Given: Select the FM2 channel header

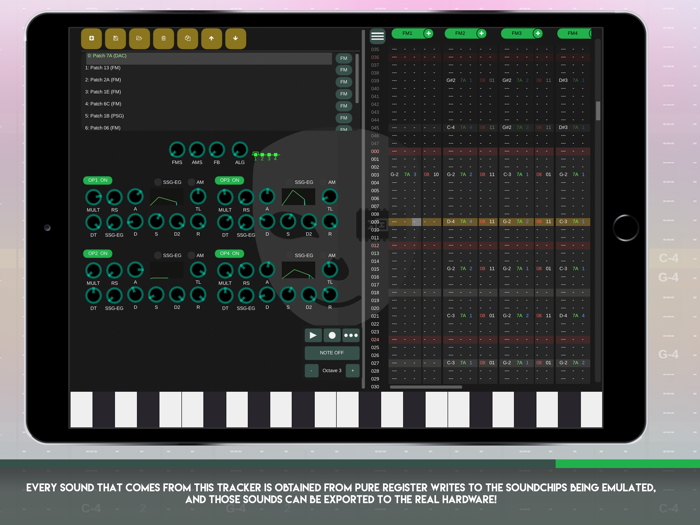Looking at the screenshot, I should tap(460, 33).
